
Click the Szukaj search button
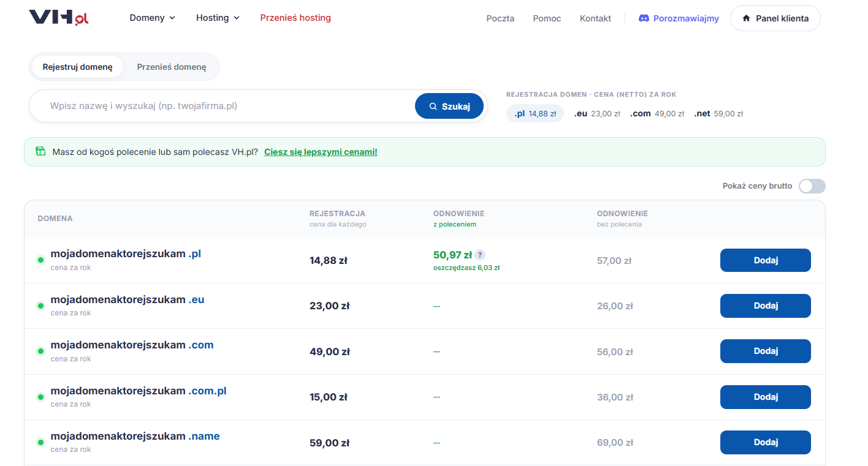pos(449,106)
